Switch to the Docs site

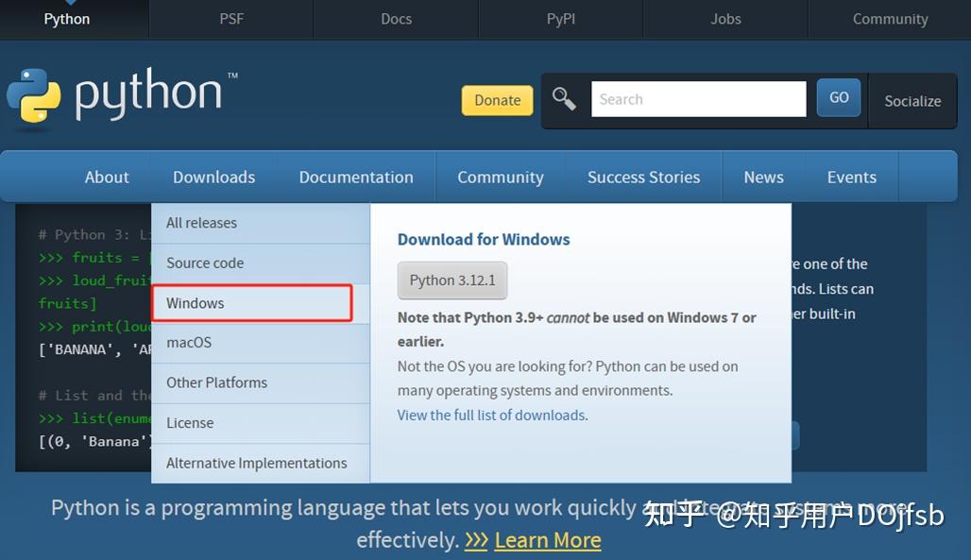pyautogui.click(x=395, y=18)
